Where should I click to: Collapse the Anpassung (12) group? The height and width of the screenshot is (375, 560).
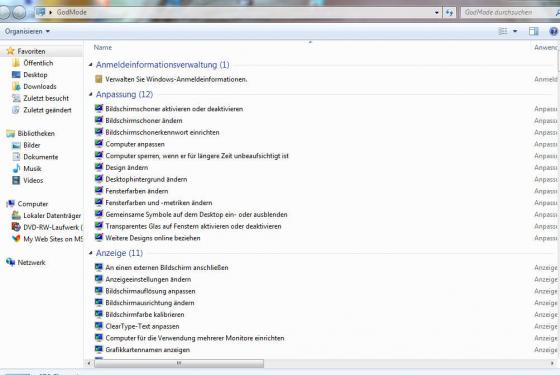(90, 94)
